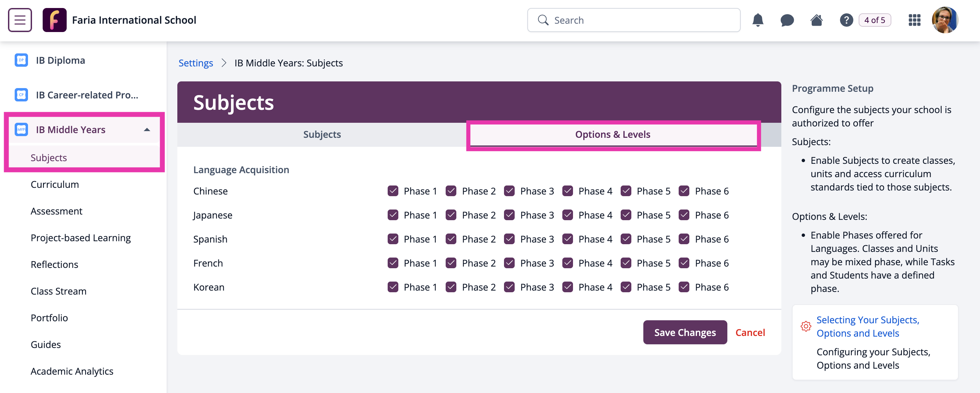Image resolution: width=980 pixels, height=393 pixels.
Task: Uncheck French Phase 1
Action: coord(393,263)
